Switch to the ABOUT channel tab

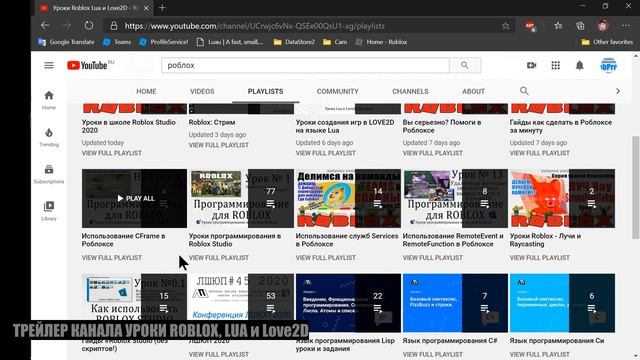[473, 91]
